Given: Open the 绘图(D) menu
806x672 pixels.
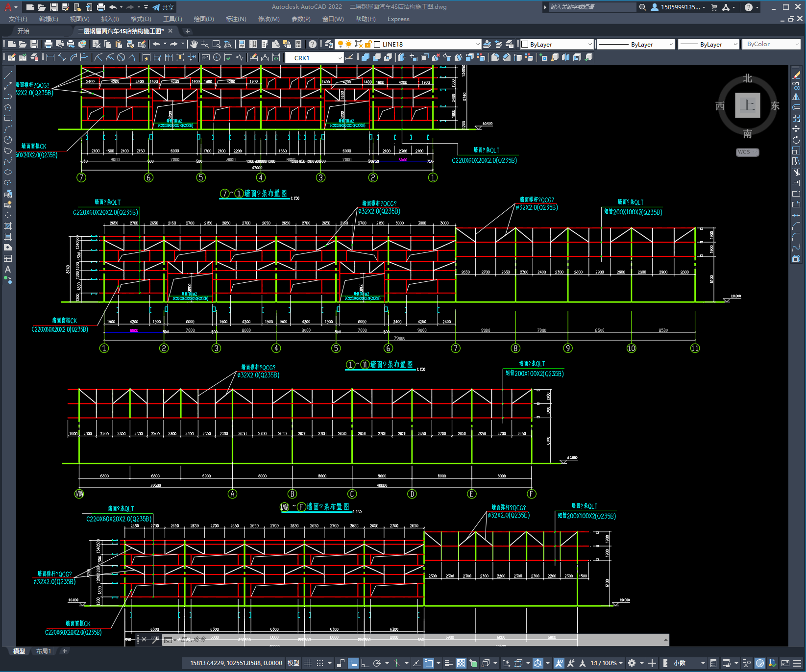Looking at the screenshot, I should click(204, 19).
